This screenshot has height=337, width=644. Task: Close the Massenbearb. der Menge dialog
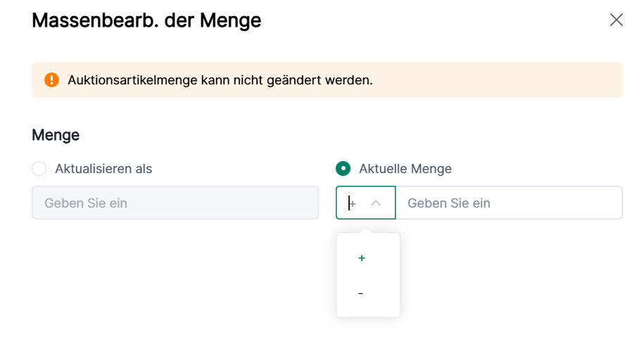pyautogui.click(x=616, y=20)
